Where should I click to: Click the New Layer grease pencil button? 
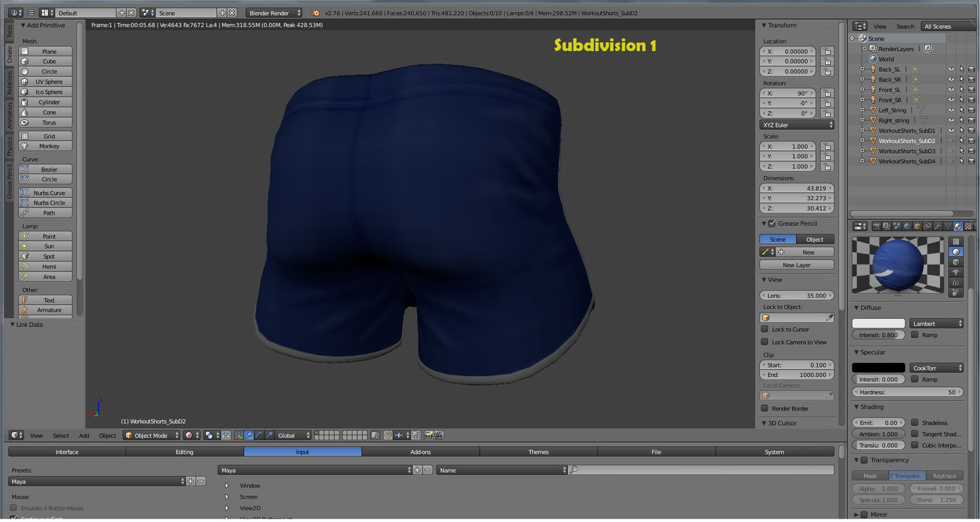tap(797, 265)
